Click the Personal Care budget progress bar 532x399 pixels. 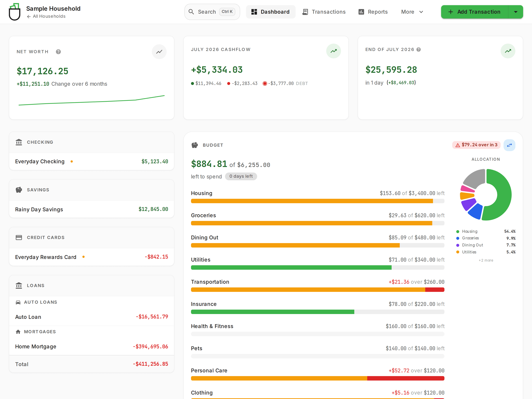click(318, 378)
